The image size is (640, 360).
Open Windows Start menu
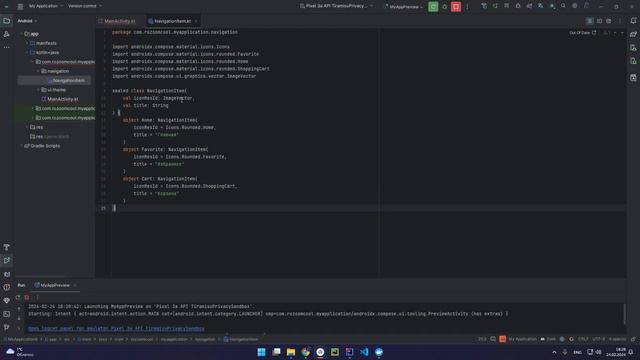[262, 352]
